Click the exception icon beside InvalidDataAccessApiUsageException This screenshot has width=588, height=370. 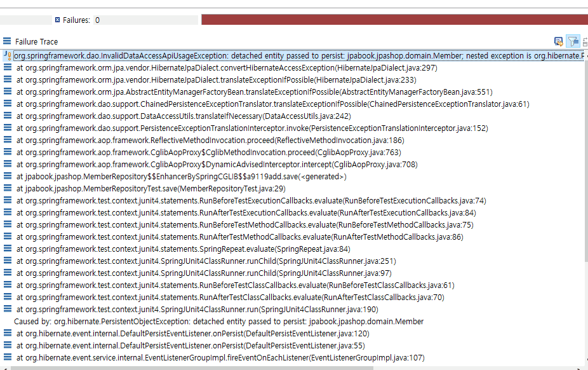coord(7,55)
